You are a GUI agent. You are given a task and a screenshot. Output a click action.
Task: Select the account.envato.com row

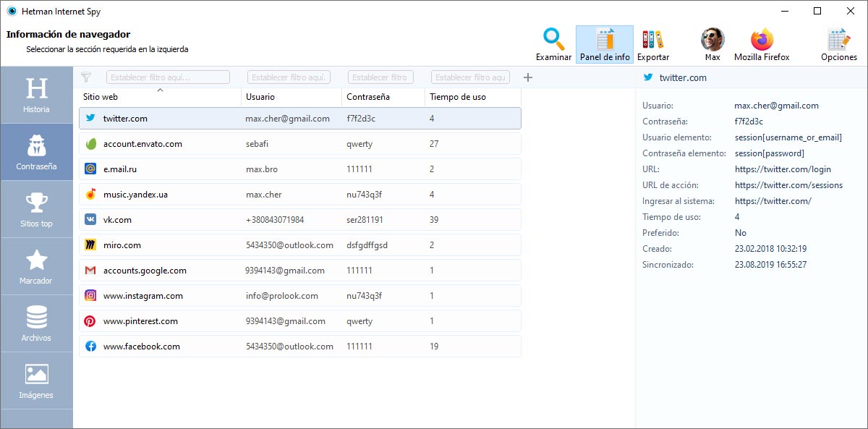pos(300,144)
